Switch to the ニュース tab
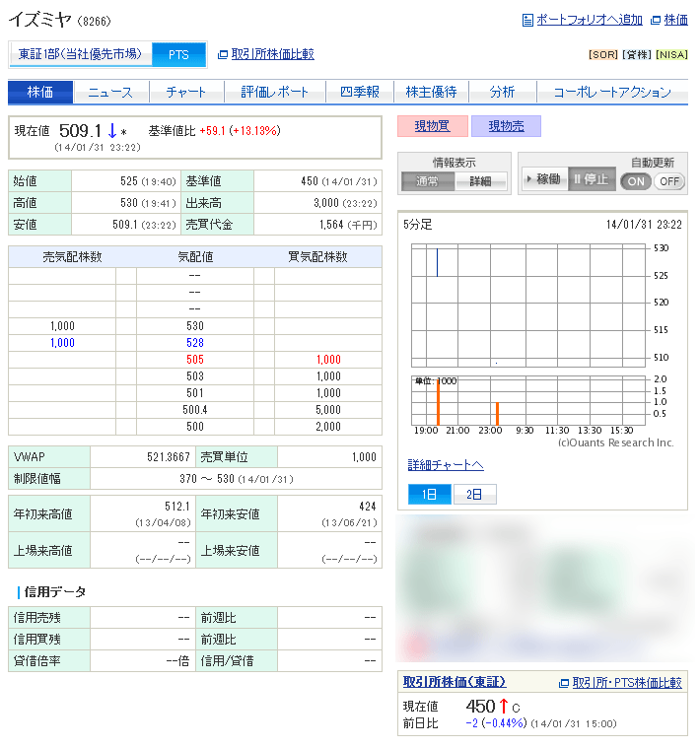This screenshot has width=700, height=748. (110, 92)
